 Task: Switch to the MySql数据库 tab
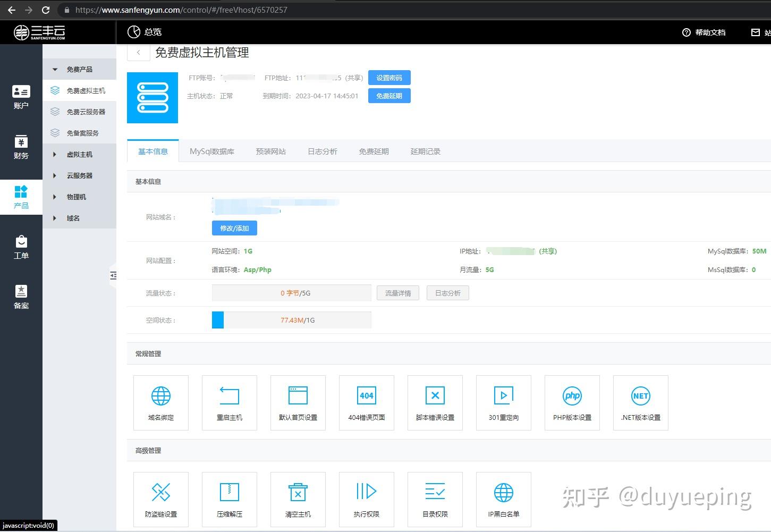[x=212, y=151]
